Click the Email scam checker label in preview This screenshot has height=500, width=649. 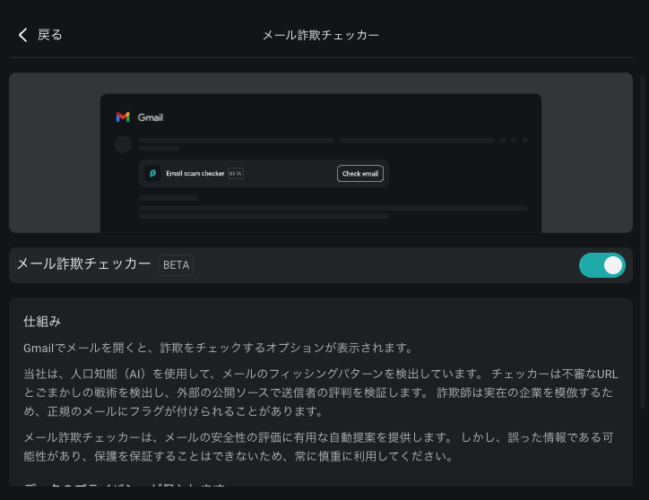click(195, 173)
